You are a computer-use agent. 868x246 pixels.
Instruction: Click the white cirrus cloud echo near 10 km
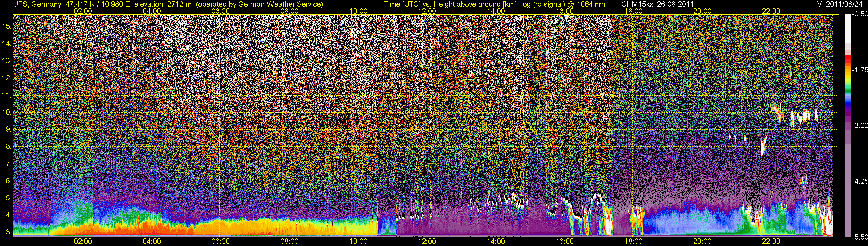click(x=804, y=116)
